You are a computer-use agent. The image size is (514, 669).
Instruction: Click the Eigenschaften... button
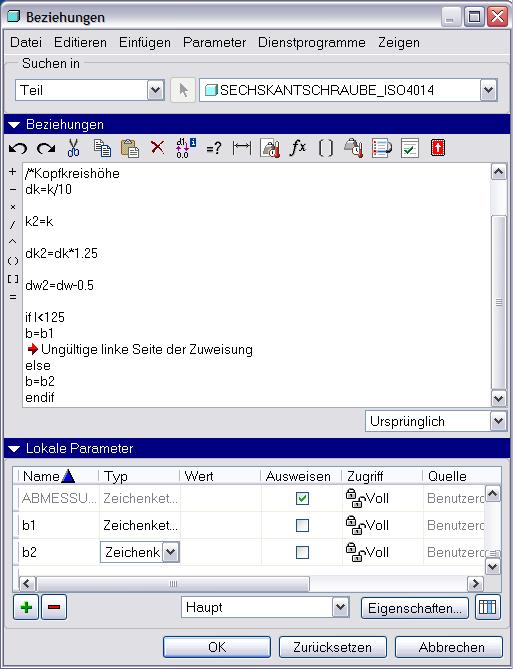point(415,608)
